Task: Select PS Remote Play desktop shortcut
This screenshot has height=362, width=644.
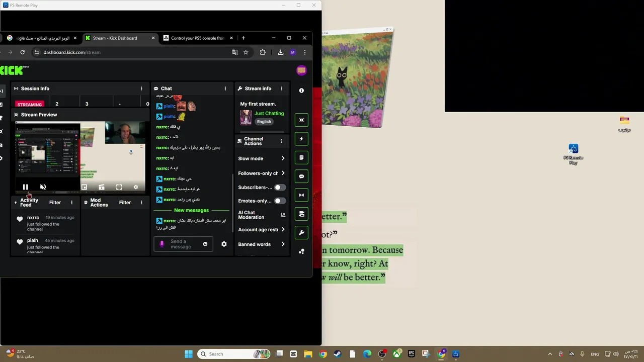Action: 573,154
